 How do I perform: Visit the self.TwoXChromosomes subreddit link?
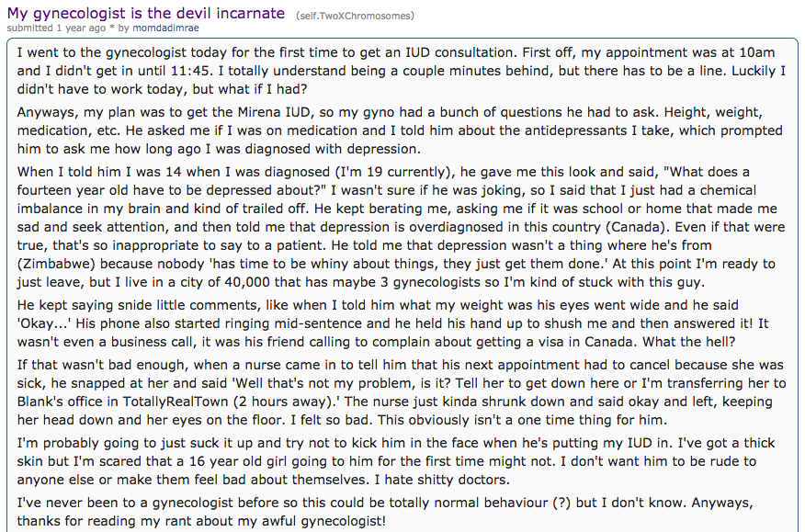tap(356, 16)
